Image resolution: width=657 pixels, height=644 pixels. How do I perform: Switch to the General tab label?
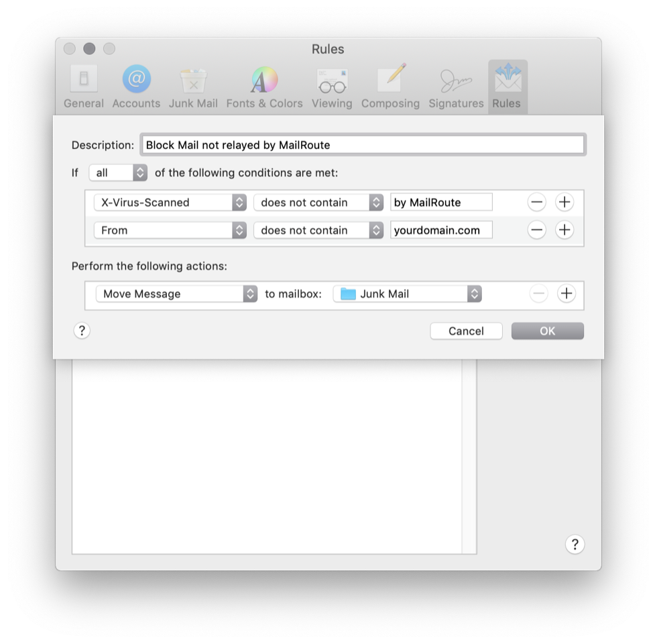click(84, 103)
